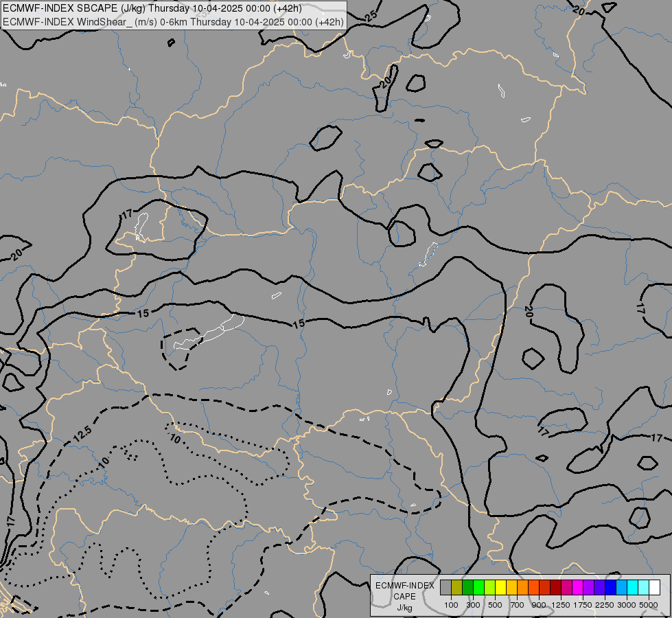Select the bright green swatch after 300
The height and width of the screenshot is (618, 672).
point(478,588)
